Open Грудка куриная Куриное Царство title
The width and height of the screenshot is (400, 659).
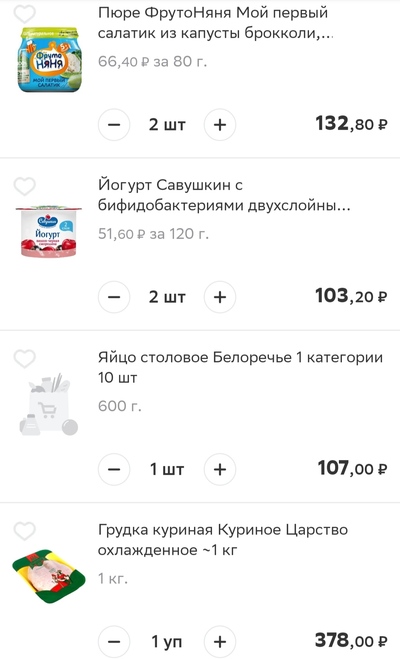223,540
